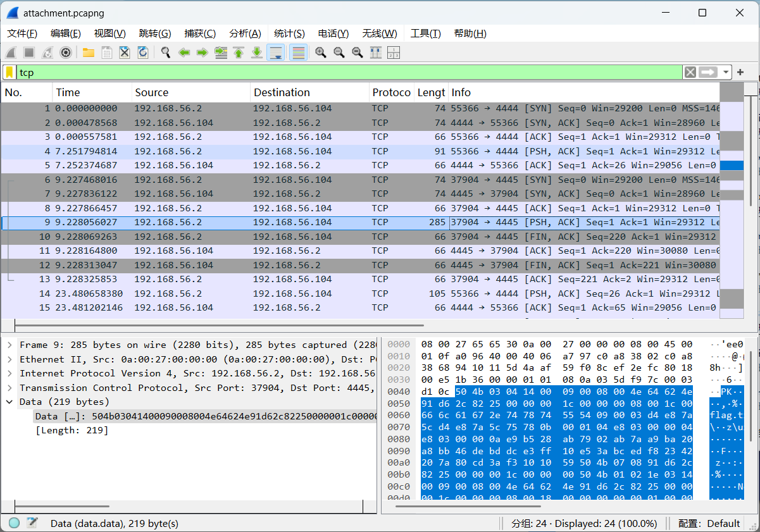
Task: Sort by the Info column header
Action: click(x=584, y=92)
